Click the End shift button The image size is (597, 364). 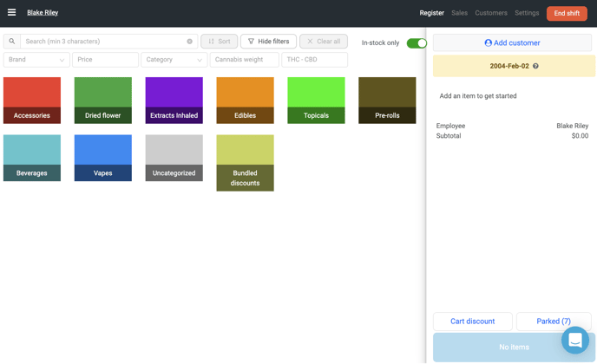(567, 13)
